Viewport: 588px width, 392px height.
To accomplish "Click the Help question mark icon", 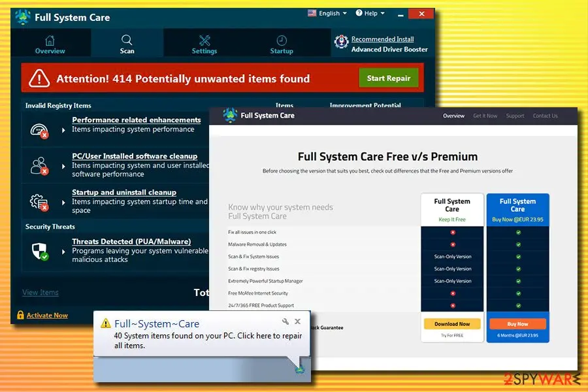I will coord(359,13).
